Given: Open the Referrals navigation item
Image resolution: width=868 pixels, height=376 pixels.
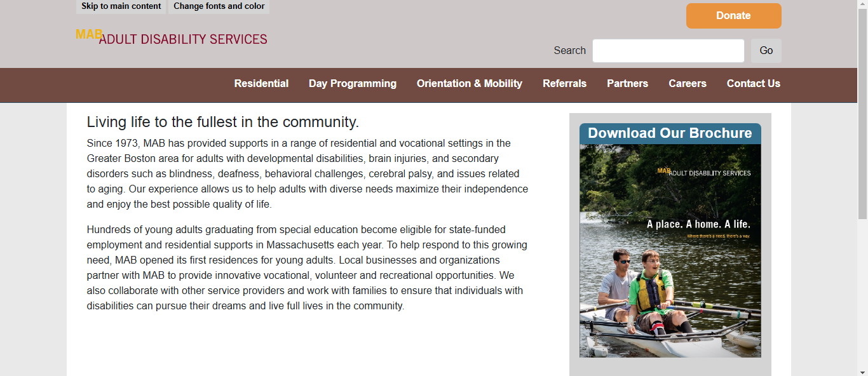Looking at the screenshot, I should (x=564, y=84).
